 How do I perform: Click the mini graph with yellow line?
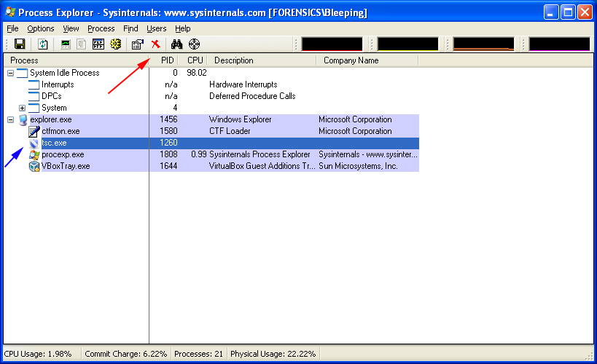(407, 44)
